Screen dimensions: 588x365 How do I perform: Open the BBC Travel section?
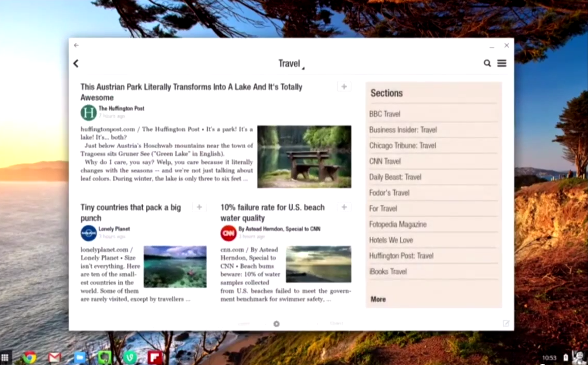pyautogui.click(x=433, y=114)
